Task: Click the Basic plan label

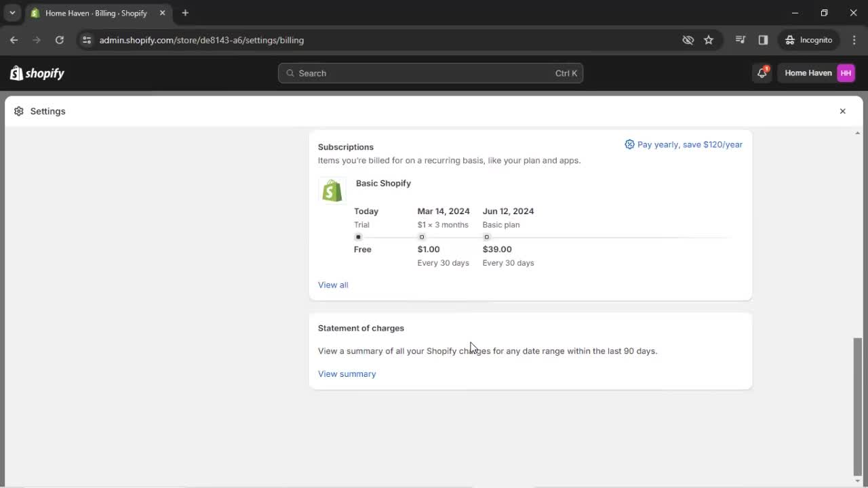Action: (501, 225)
